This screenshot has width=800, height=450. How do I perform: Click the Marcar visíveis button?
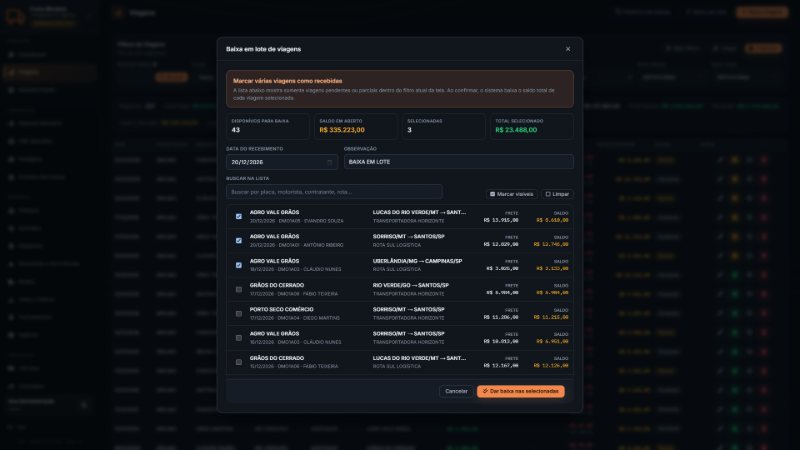511,194
